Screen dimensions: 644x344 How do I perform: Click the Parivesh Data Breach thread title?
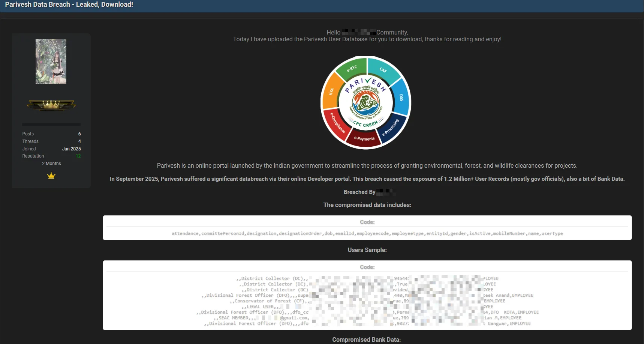click(69, 5)
